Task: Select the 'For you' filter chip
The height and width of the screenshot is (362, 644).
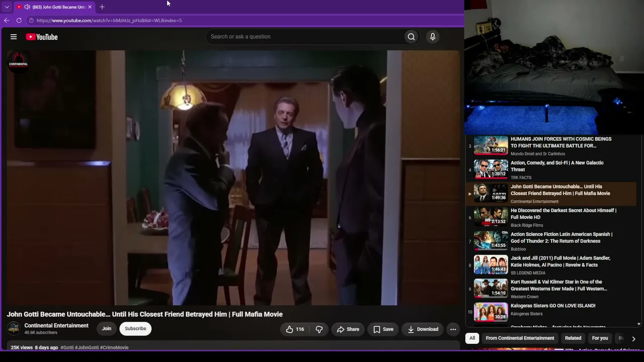Action: (600, 338)
